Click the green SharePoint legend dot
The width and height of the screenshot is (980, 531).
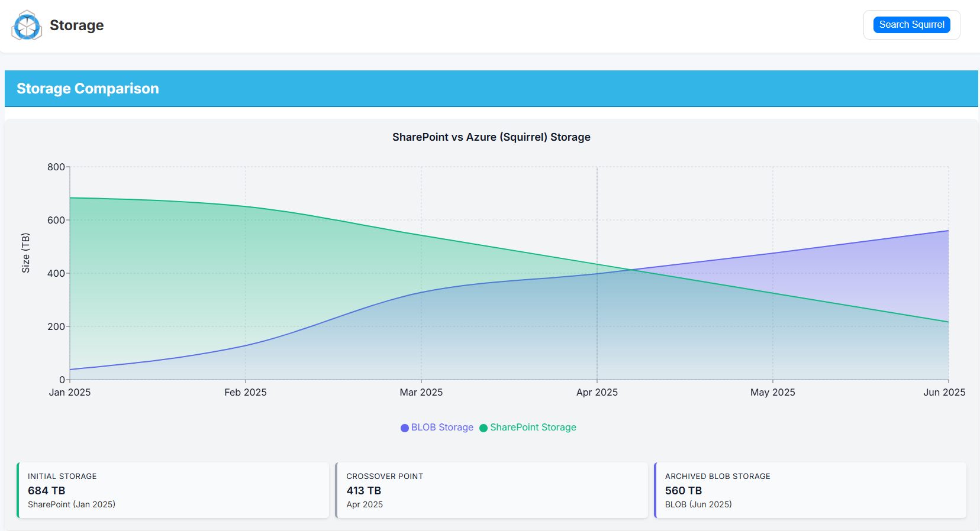(483, 428)
